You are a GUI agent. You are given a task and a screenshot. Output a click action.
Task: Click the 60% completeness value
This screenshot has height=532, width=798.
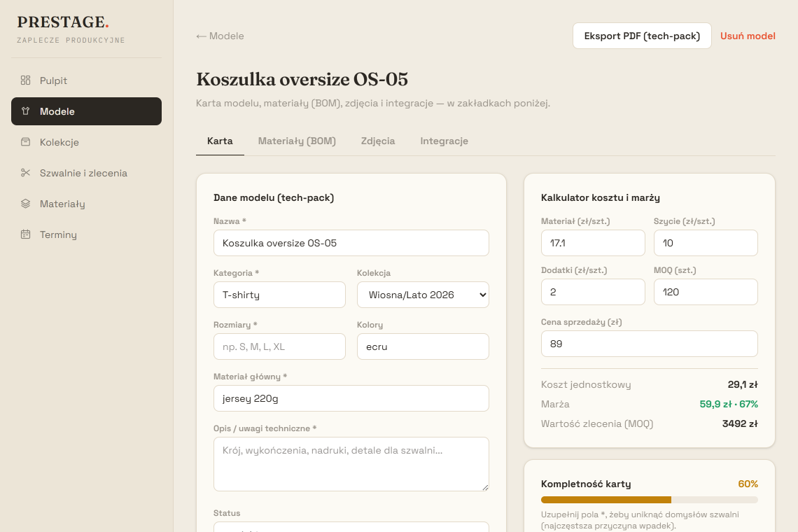point(748,484)
